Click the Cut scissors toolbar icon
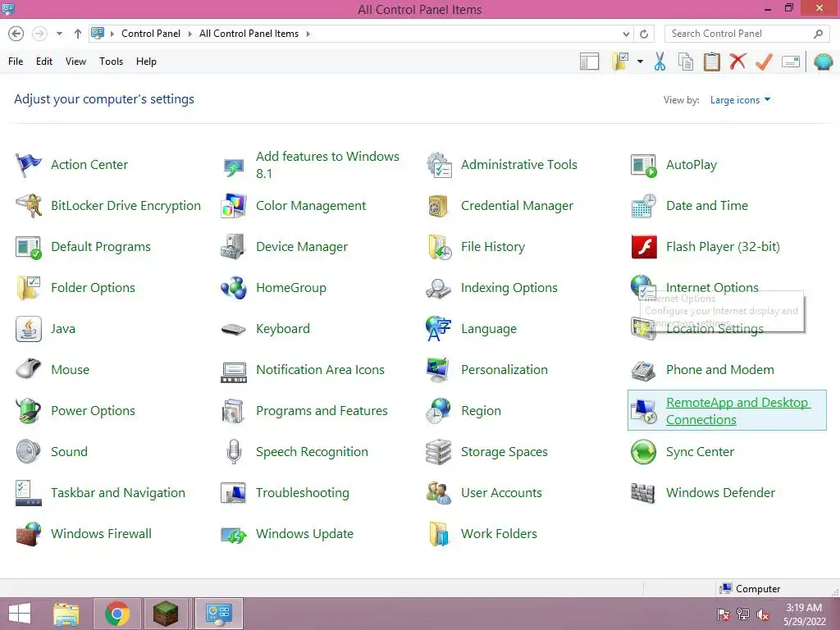The image size is (840, 630). pyautogui.click(x=660, y=62)
